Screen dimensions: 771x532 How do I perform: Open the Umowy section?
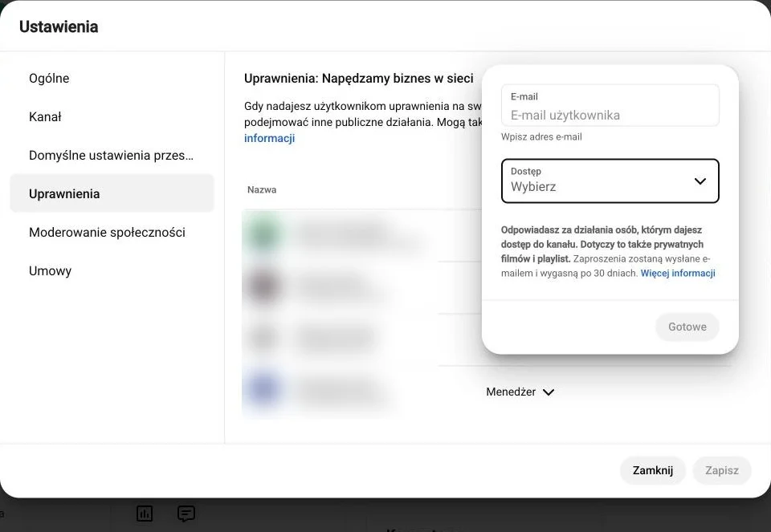[x=112, y=270]
